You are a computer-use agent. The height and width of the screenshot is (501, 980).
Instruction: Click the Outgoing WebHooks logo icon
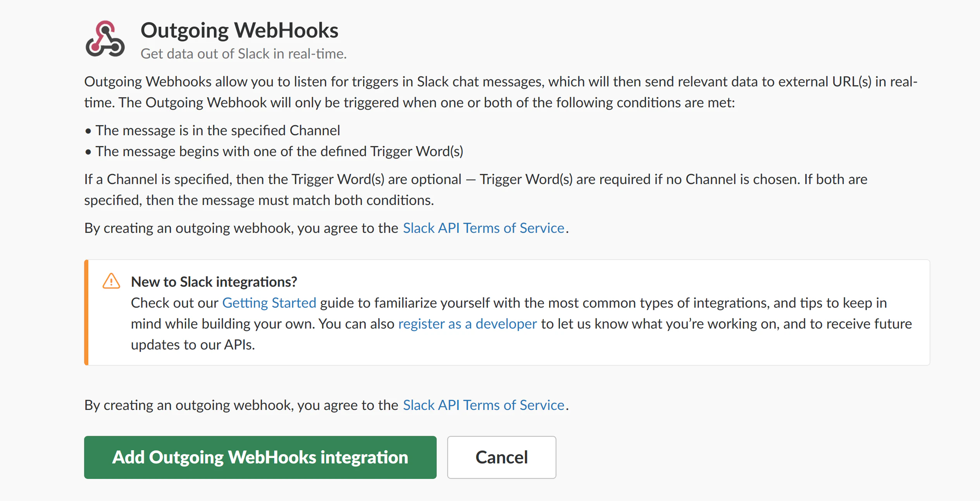click(105, 39)
